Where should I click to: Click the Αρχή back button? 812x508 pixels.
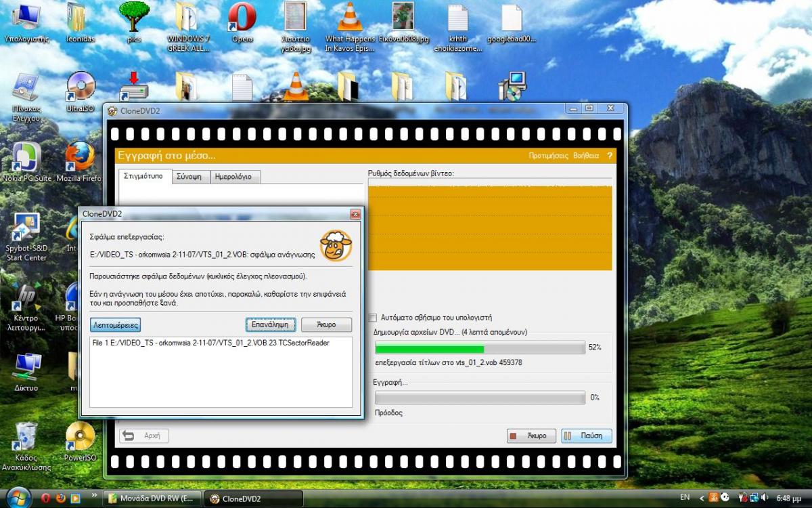(x=144, y=436)
